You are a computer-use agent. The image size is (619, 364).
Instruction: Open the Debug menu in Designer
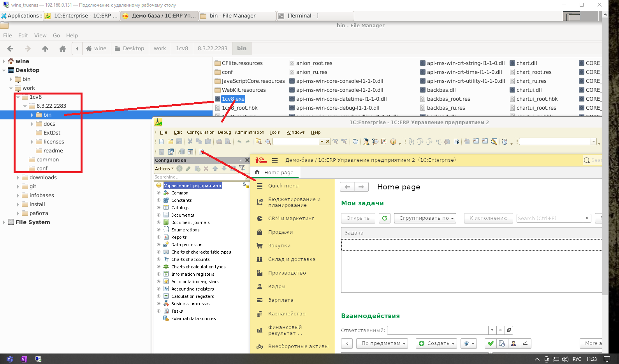(224, 132)
